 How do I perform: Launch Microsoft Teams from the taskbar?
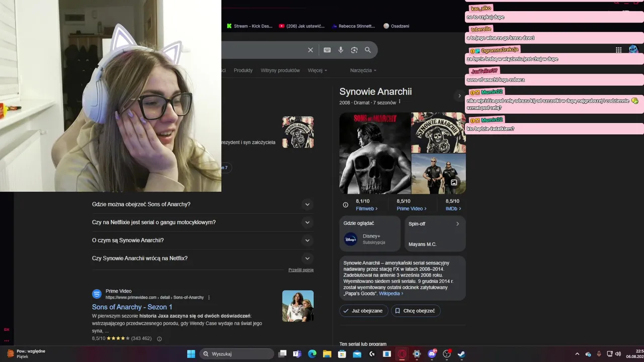(297, 354)
